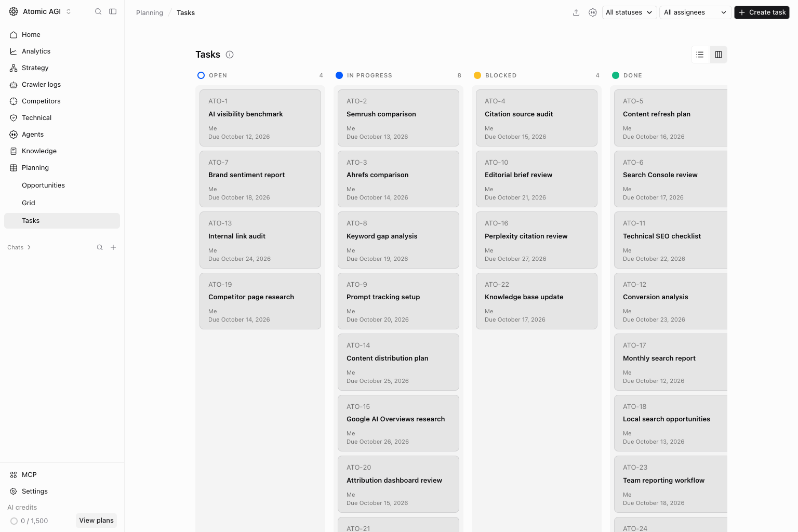Screen dimensions: 798x532
Task: Click the search icon in the sidebar header
Action: coord(98,11)
